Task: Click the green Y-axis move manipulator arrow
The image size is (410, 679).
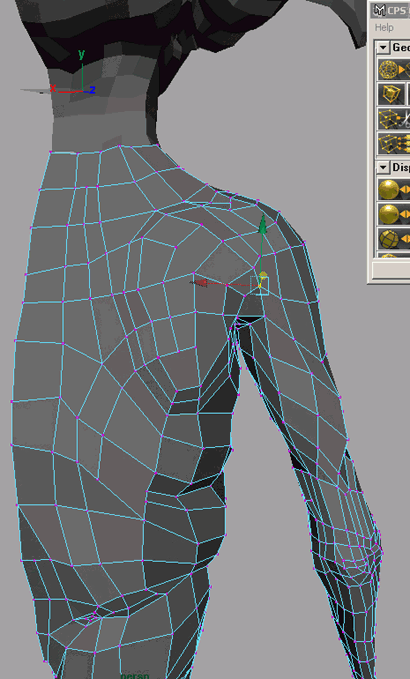Action: click(262, 224)
